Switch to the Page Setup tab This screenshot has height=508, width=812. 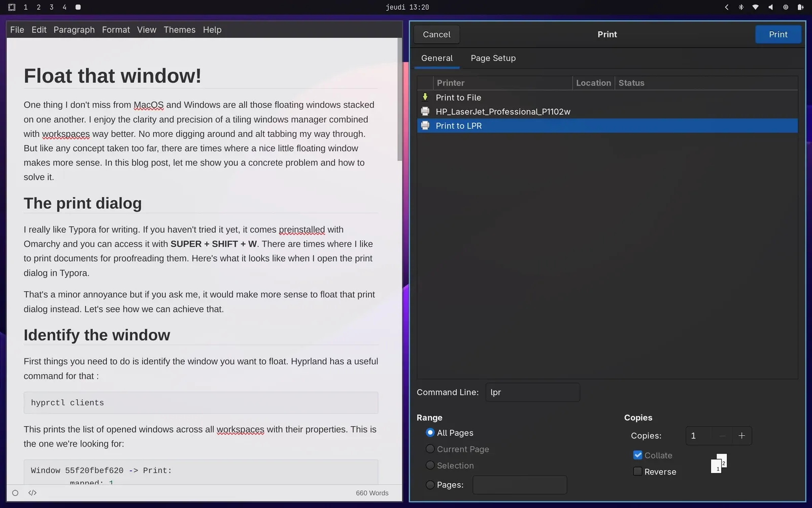tap(493, 58)
